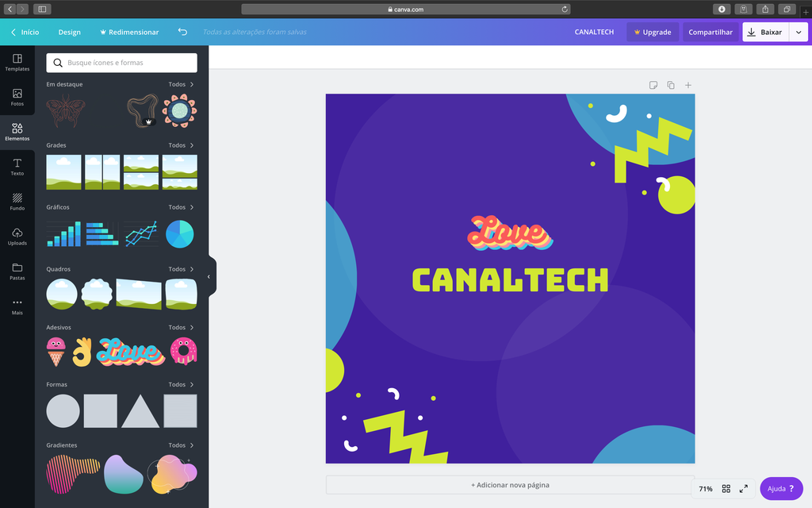Insert the pie chart
Viewport: 812px width, 508px height.
click(x=180, y=234)
